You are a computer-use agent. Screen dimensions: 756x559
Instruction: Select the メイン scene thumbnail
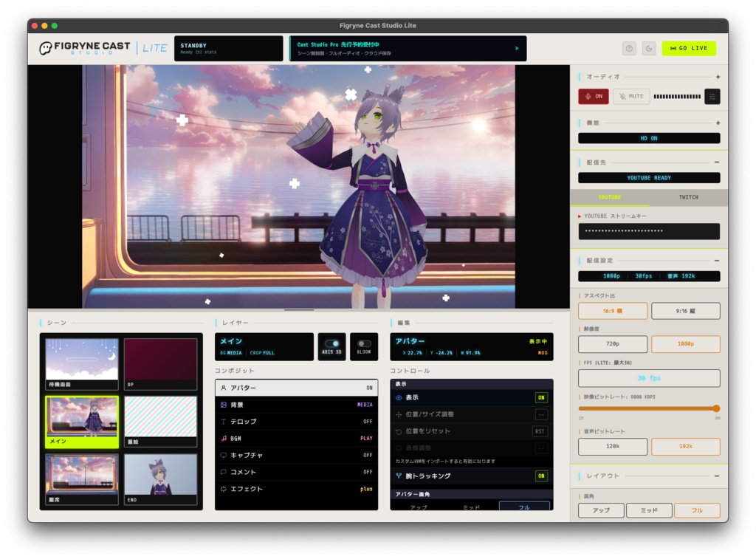82,422
